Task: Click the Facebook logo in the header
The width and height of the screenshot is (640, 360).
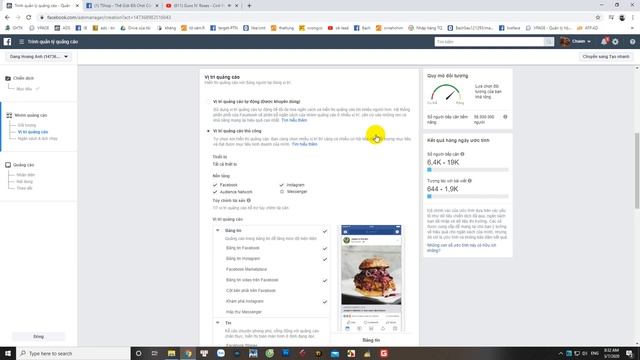Action: point(7,42)
